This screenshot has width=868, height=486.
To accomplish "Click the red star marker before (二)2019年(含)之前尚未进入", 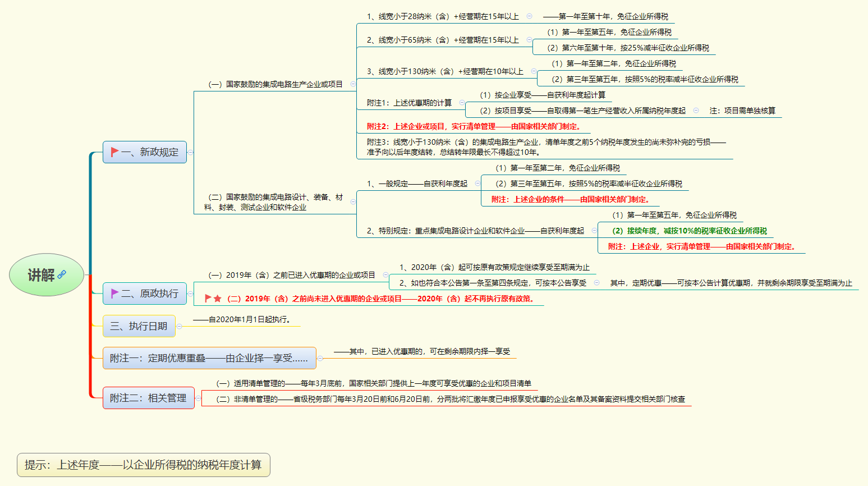I will pyautogui.click(x=218, y=299).
